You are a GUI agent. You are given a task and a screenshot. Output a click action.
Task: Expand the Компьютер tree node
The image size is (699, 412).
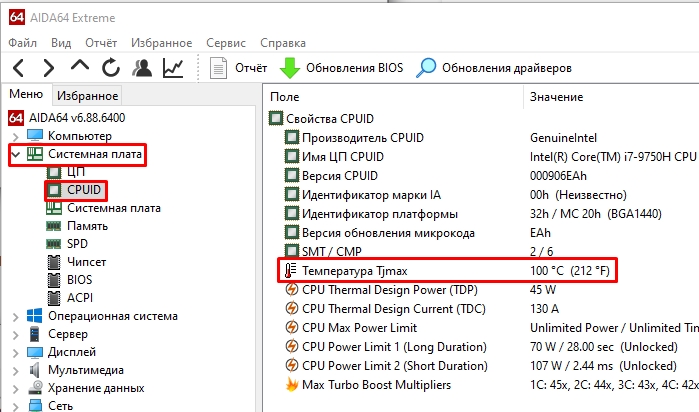coord(16,136)
